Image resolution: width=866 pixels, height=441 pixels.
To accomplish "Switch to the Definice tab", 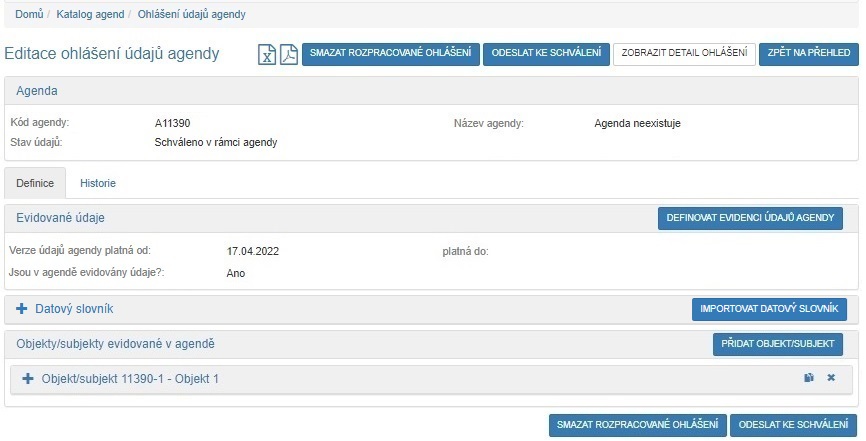I will 35,184.
